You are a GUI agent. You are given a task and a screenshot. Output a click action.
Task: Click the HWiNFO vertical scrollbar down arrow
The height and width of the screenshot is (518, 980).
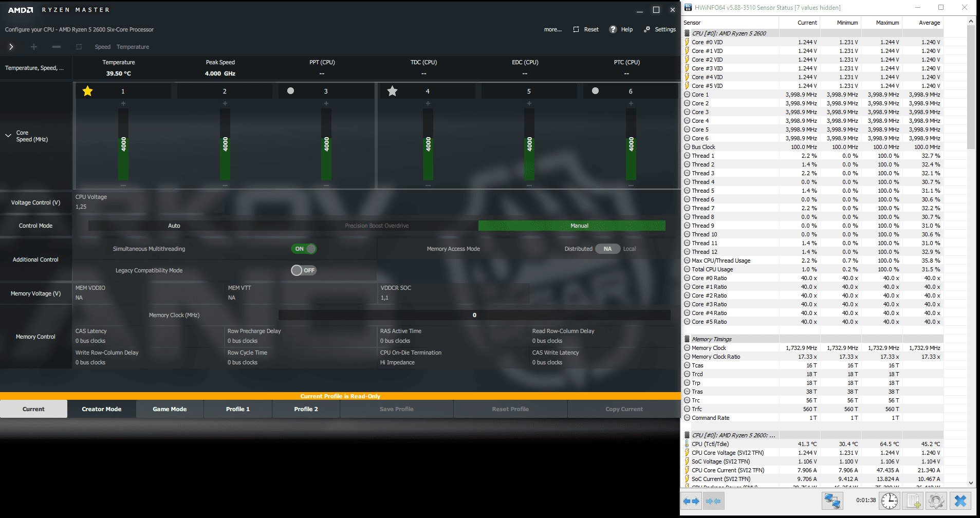coord(971,483)
